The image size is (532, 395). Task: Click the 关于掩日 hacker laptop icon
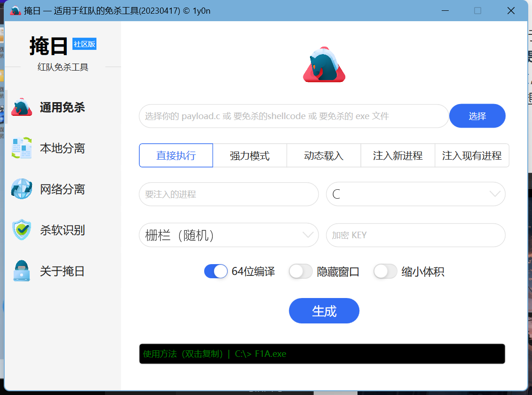(x=22, y=271)
